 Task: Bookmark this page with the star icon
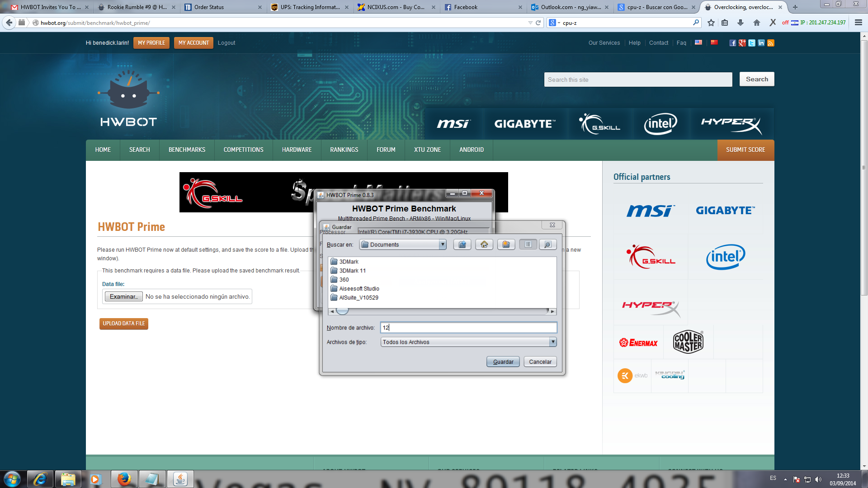[711, 23]
